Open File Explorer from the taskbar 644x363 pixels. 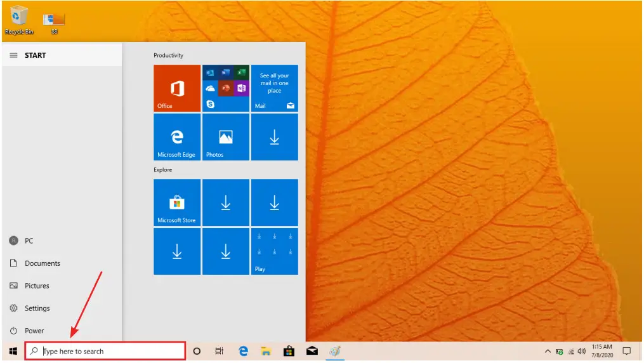pyautogui.click(x=266, y=351)
